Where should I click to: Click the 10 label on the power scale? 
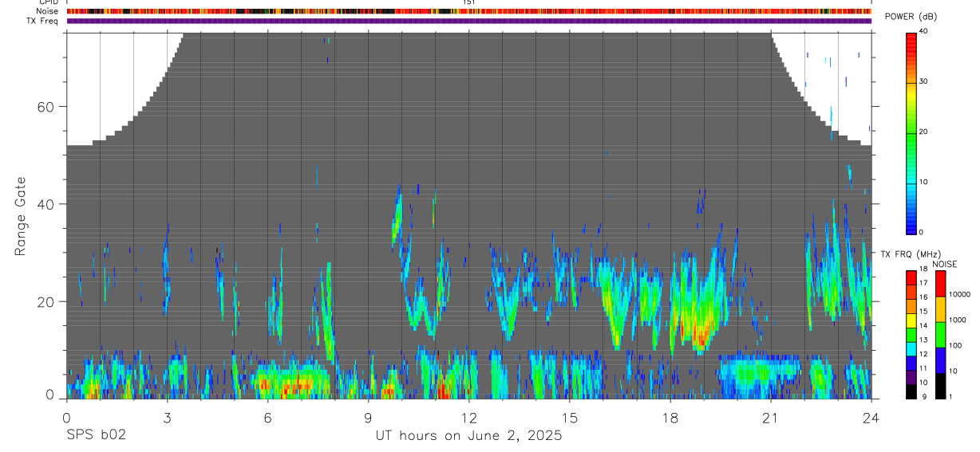coord(923,183)
